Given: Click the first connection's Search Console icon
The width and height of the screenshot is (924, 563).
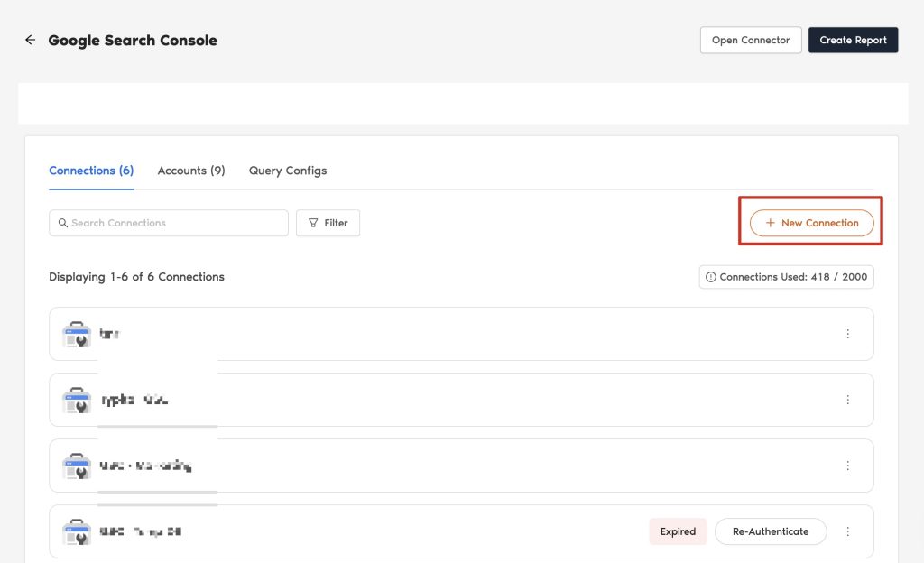Looking at the screenshot, I should click(77, 335).
